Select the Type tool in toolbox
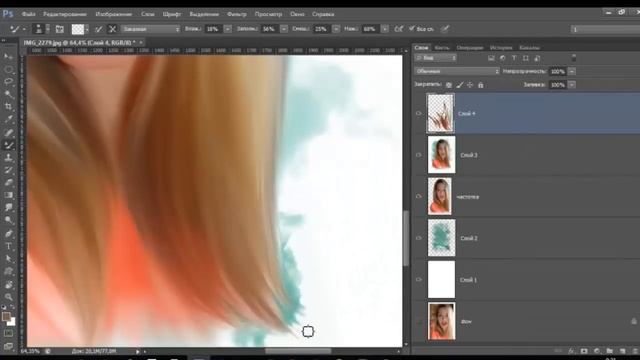The image size is (640, 360). [8, 246]
